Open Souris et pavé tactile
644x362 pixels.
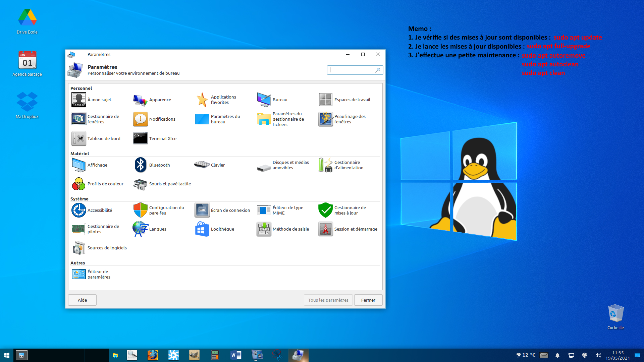tap(162, 184)
